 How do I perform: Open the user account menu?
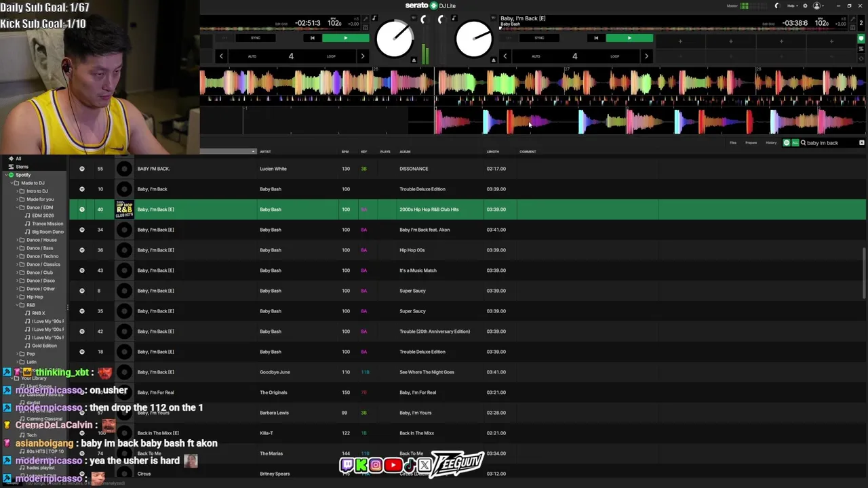(818, 5)
